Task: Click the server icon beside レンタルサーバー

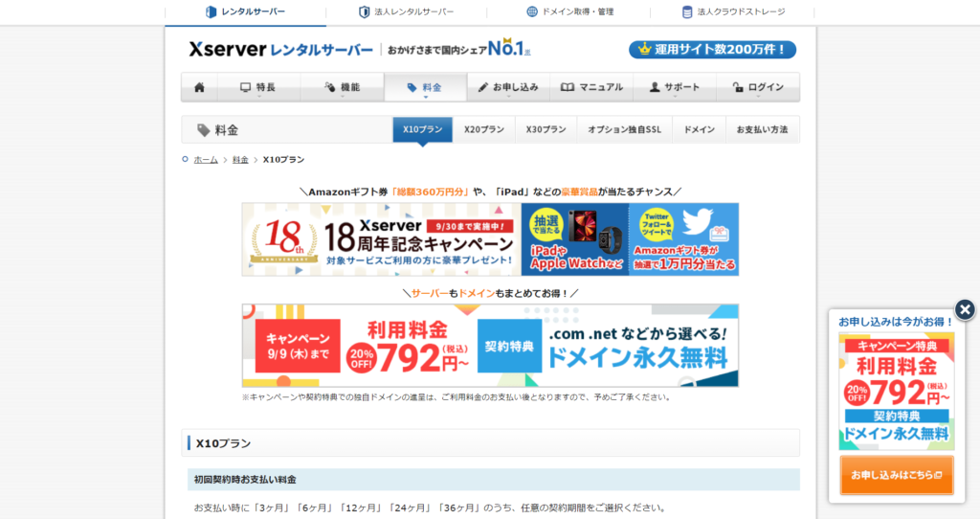Action: pyautogui.click(x=212, y=11)
